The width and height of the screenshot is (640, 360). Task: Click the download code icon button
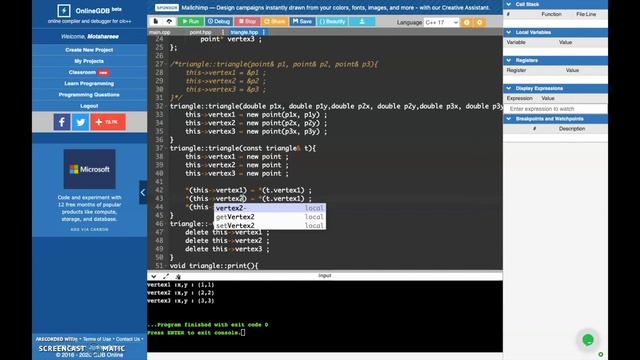pyautogui.click(x=362, y=21)
